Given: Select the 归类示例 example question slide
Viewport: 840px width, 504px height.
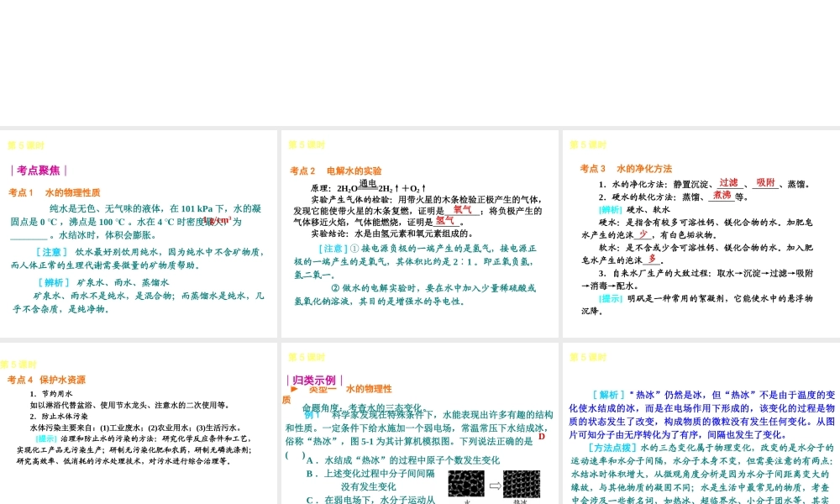Looking at the screenshot, I should click(x=419, y=423).
